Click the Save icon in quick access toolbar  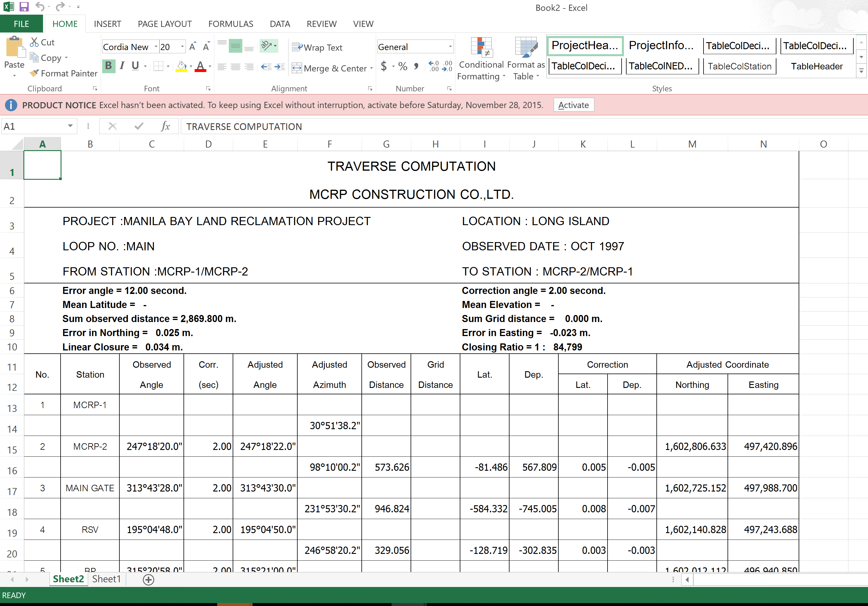(24, 7)
